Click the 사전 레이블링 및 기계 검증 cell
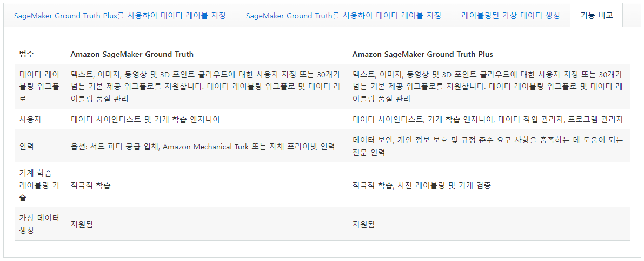This screenshot has height=261, width=644. pyautogui.click(x=422, y=185)
